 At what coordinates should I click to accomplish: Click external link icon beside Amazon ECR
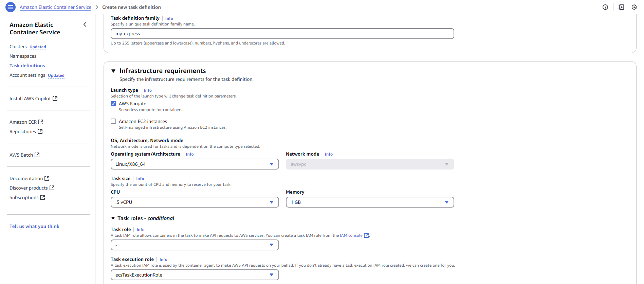click(41, 122)
